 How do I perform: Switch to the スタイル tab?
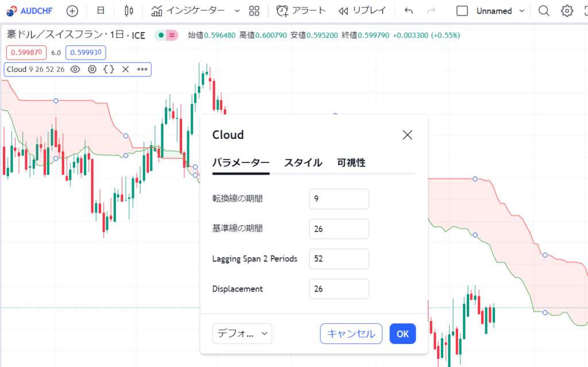tap(303, 163)
